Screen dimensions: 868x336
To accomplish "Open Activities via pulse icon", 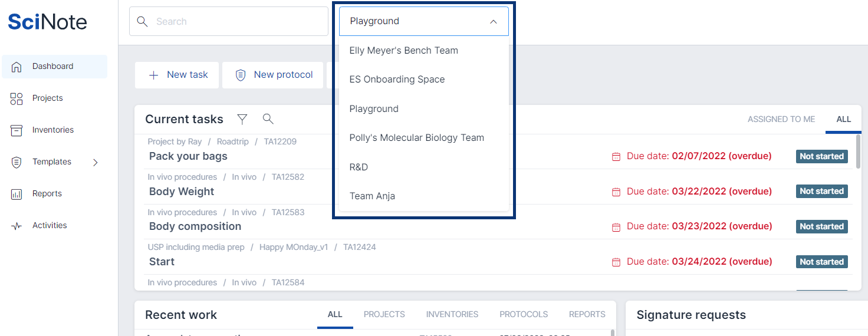I will [x=17, y=226].
